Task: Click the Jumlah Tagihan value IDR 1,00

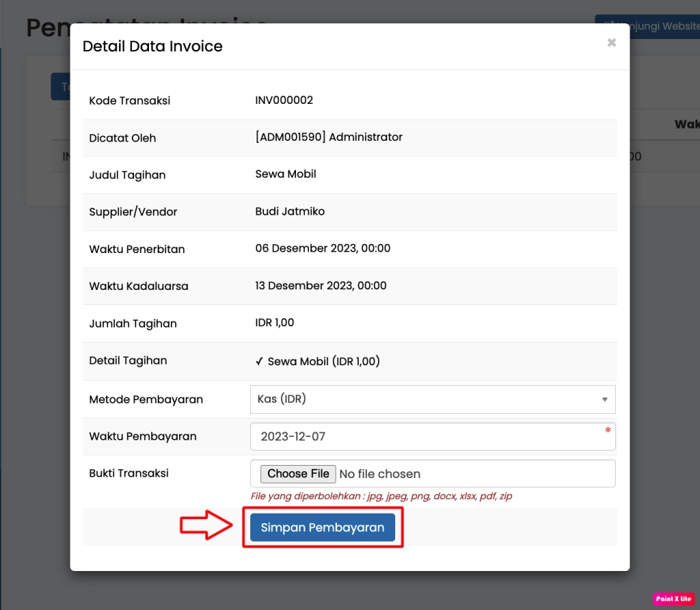Action: [275, 323]
